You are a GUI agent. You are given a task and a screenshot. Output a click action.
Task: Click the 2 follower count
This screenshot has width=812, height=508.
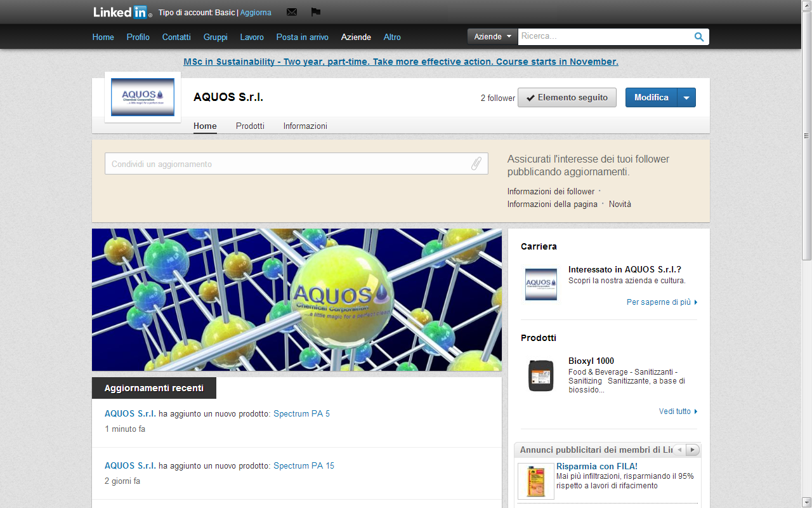[x=498, y=98]
